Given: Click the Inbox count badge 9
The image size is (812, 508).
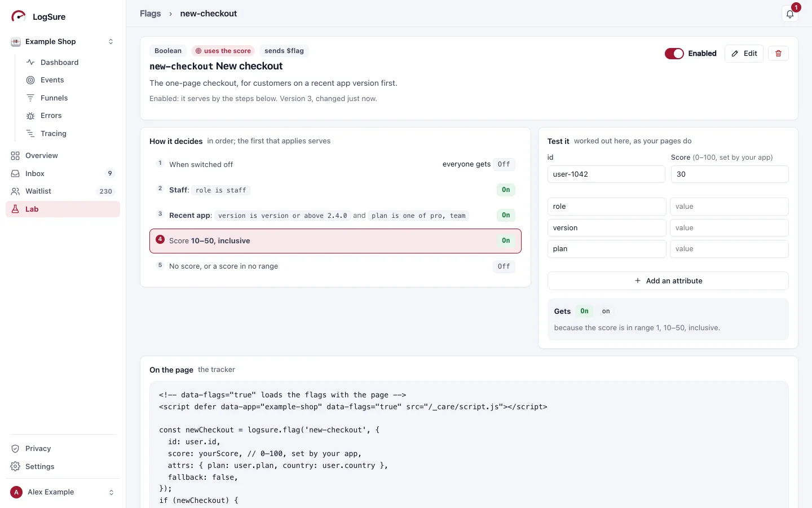Looking at the screenshot, I should (110, 173).
